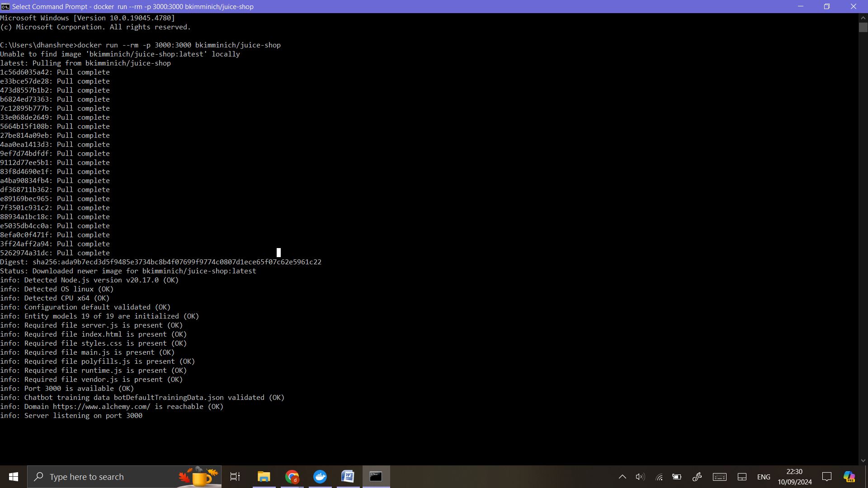Click the Command Prompt title bar icon
Image resolution: width=868 pixels, height=488 pixels.
[5, 6]
